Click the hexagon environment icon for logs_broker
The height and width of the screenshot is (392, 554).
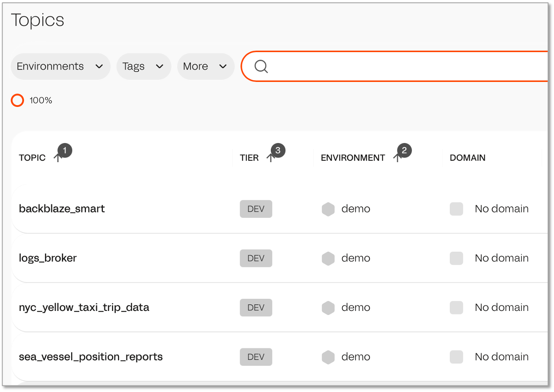tap(328, 258)
